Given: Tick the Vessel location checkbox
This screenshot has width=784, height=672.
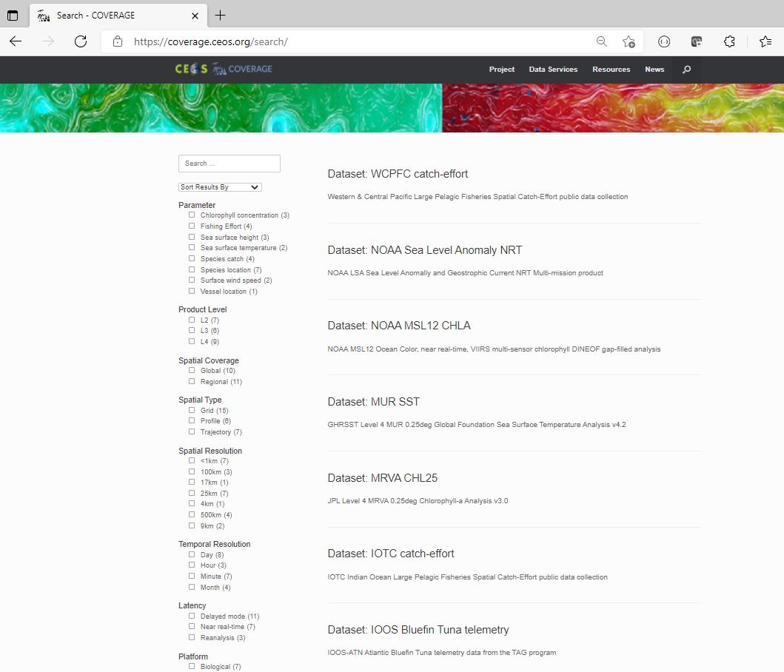Looking at the screenshot, I should [192, 291].
